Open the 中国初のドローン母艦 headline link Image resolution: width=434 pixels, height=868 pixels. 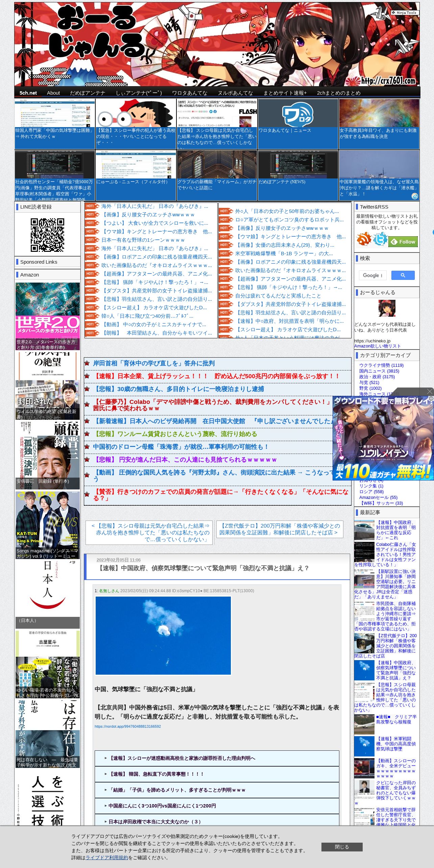[x=181, y=447]
